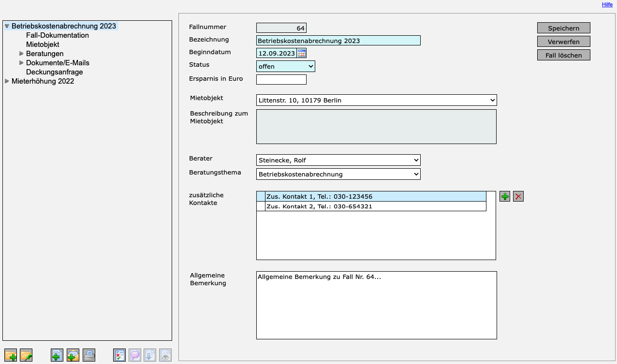The width and height of the screenshot is (617, 364).
Task: Add a contact with the green plus
Action: (x=505, y=196)
